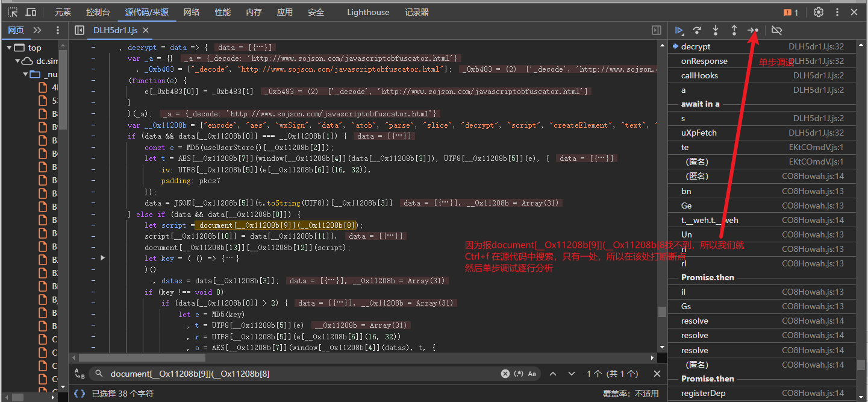
Task: Select the Ge call stack frame
Action: (762, 206)
